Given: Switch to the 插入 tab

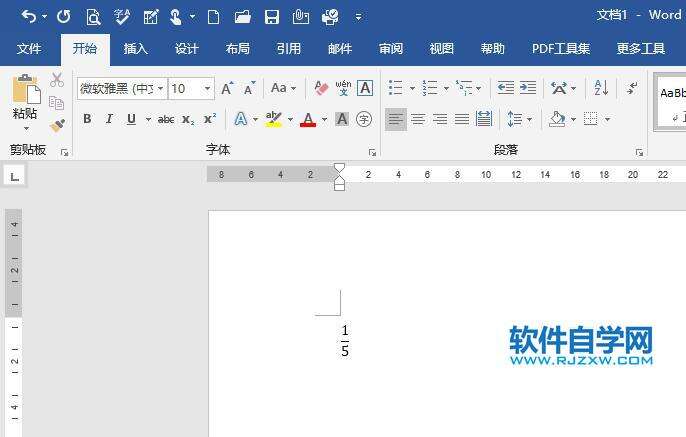Looking at the screenshot, I should 135,48.
